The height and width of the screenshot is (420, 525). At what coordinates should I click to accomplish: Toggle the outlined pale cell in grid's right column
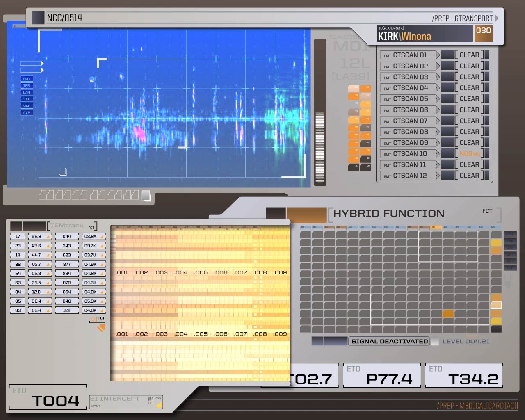(x=496, y=305)
